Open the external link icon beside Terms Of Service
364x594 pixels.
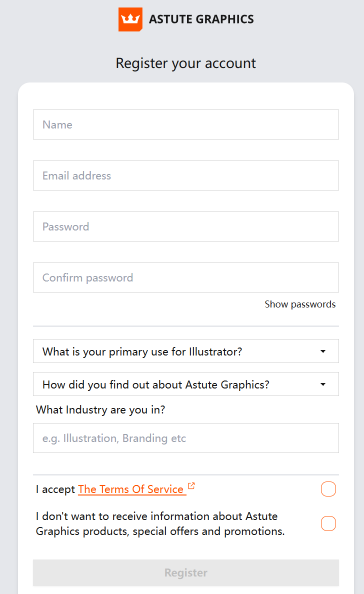pyautogui.click(x=191, y=485)
